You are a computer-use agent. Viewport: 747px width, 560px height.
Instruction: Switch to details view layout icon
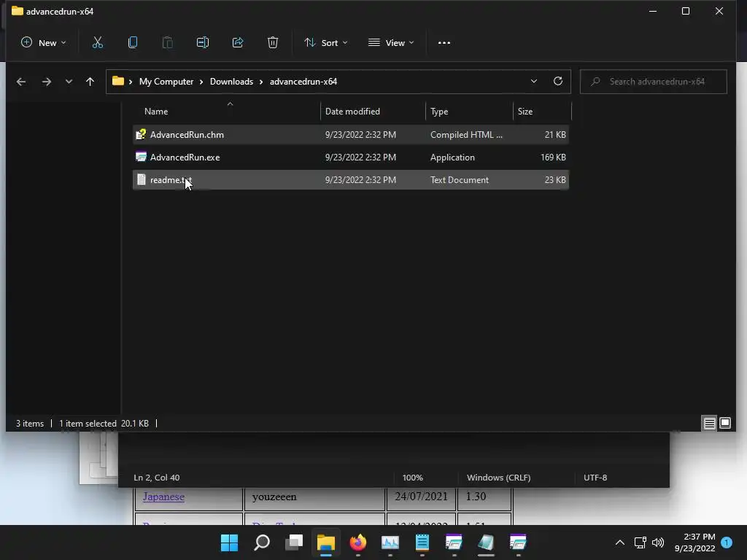[709, 423]
